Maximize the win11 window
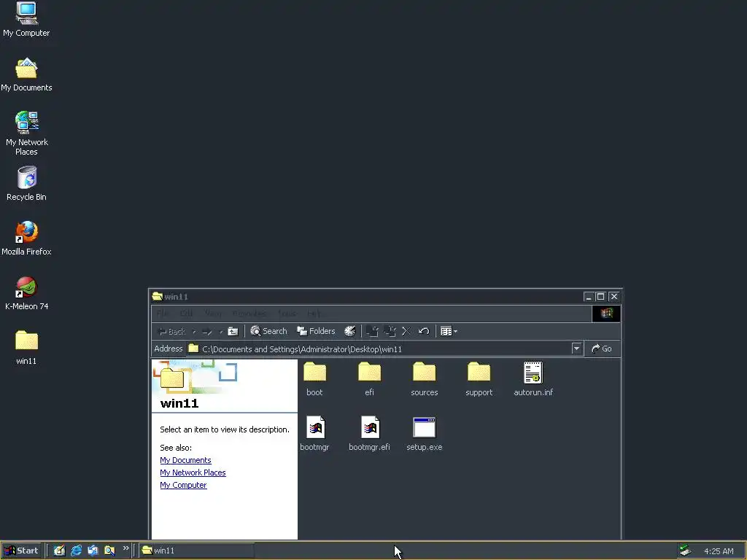This screenshot has height=560, width=747. click(x=601, y=297)
